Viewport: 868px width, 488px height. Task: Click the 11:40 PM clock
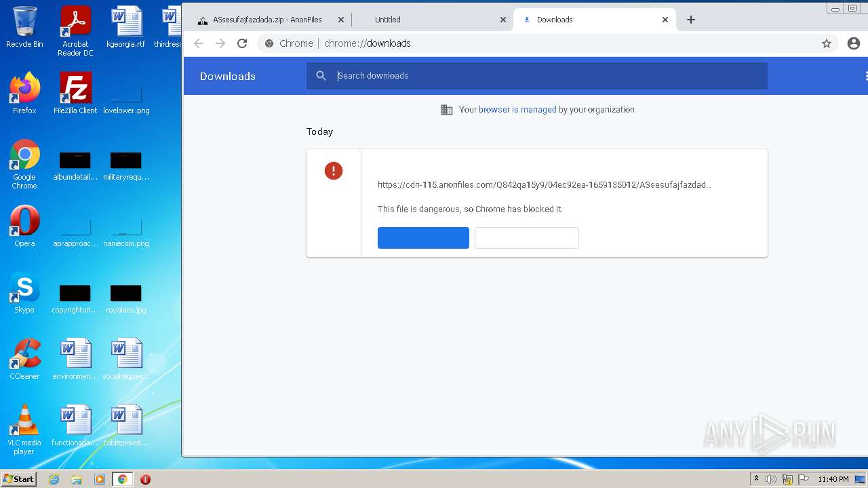(x=833, y=479)
